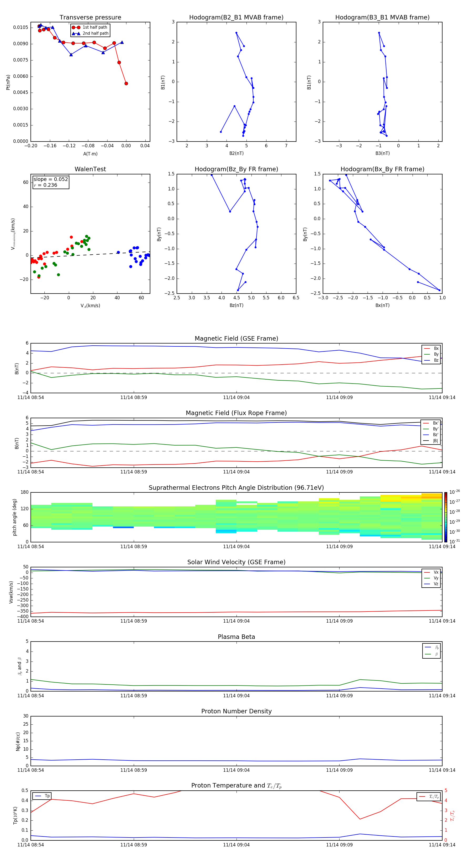Select Bx' in the Flux Rope legend

[431, 423]
